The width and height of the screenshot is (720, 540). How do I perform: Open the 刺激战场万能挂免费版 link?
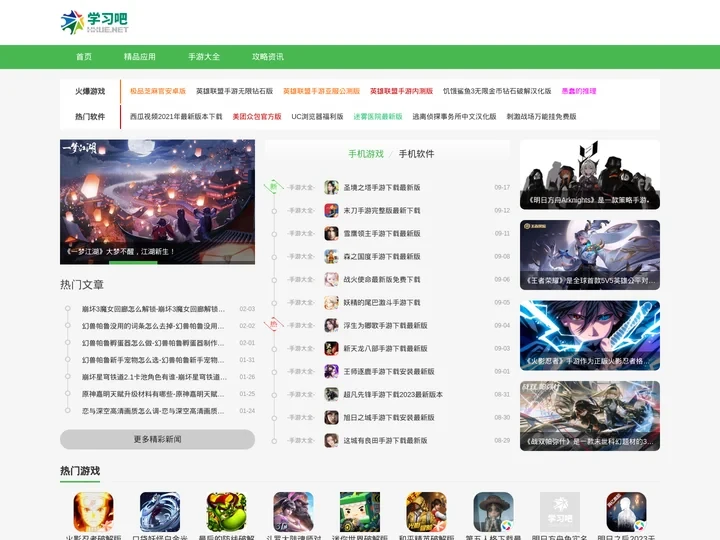click(541, 116)
